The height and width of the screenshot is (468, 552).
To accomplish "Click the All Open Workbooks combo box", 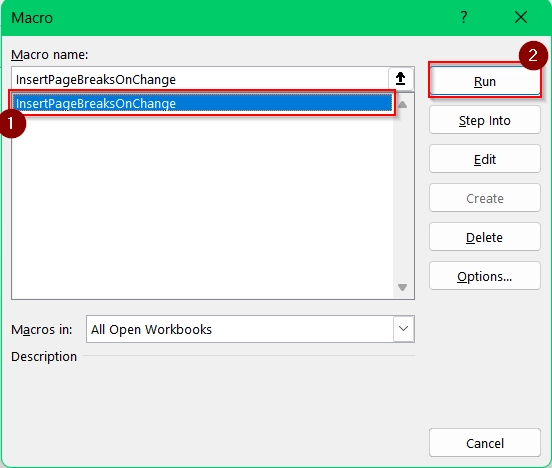I will [x=250, y=329].
